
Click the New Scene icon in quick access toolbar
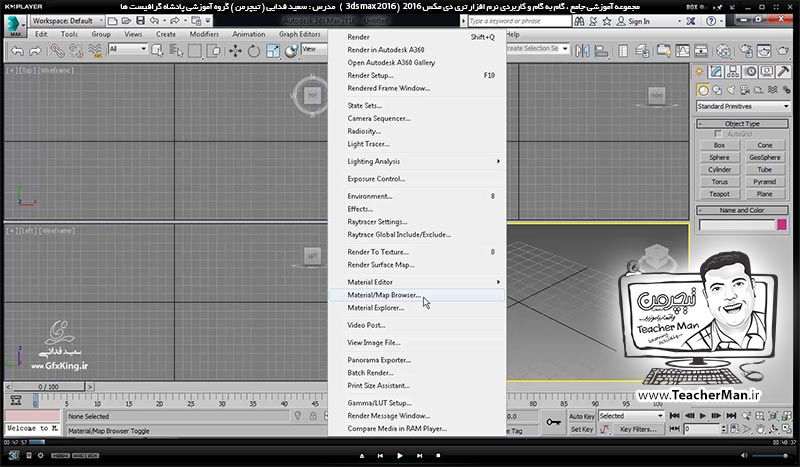coord(113,21)
